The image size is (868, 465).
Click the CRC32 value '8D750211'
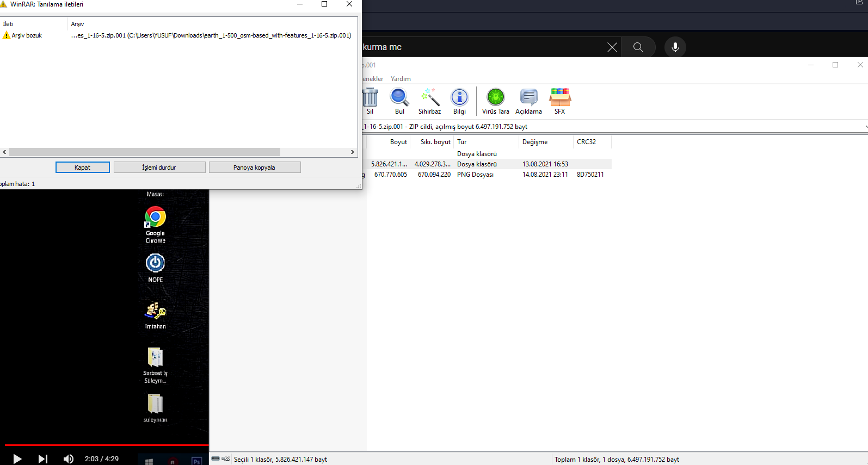pos(590,175)
